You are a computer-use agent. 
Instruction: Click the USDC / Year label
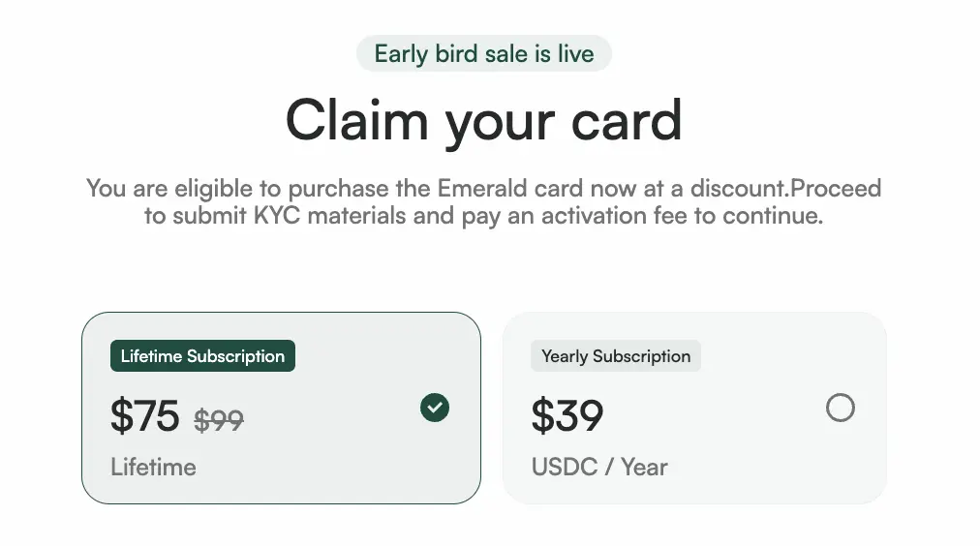pyautogui.click(x=599, y=467)
